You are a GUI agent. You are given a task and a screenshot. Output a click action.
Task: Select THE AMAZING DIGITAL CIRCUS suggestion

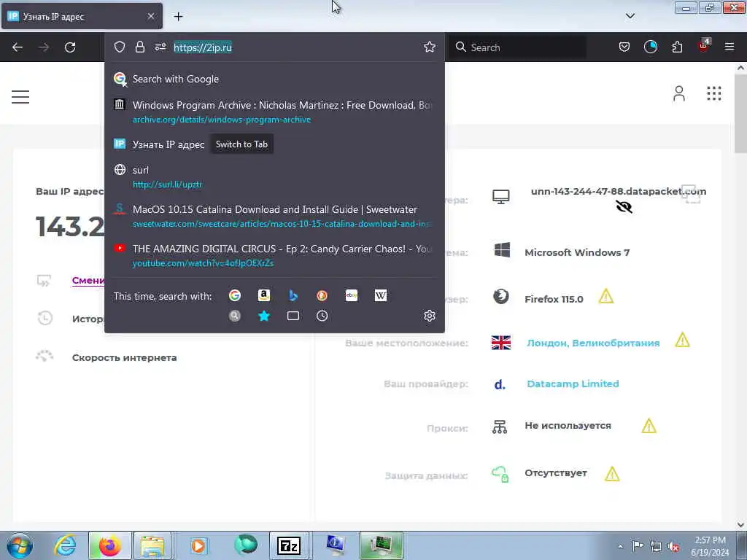(x=274, y=255)
